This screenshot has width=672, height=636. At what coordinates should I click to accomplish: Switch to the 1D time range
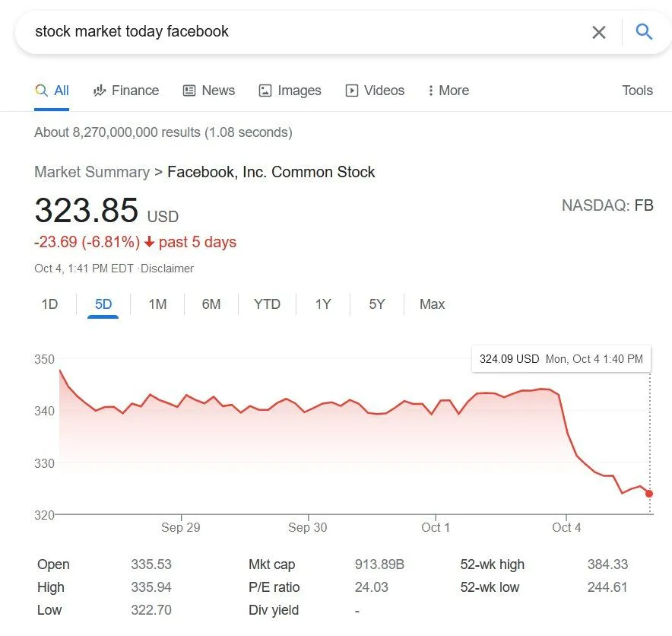[49, 304]
